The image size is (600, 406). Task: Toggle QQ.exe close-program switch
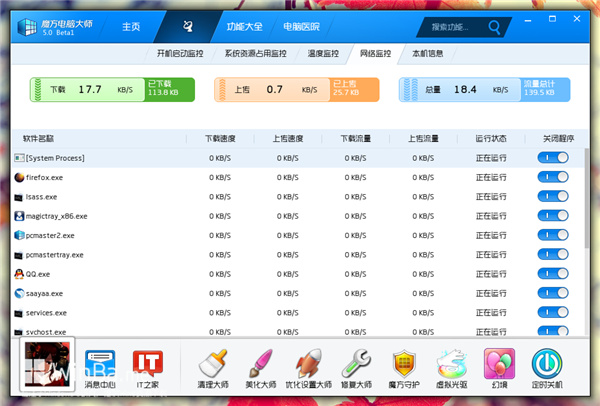[x=553, y=274]
